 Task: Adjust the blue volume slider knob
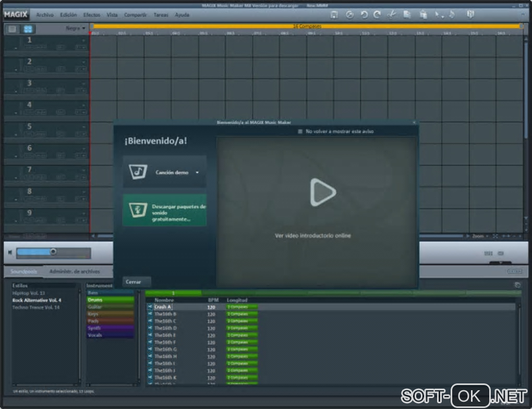53,251
